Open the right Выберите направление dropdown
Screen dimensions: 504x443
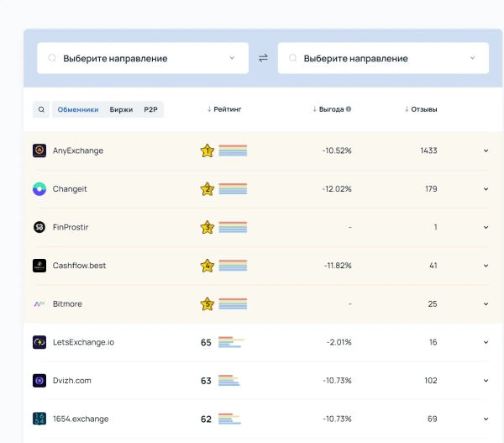383,58
